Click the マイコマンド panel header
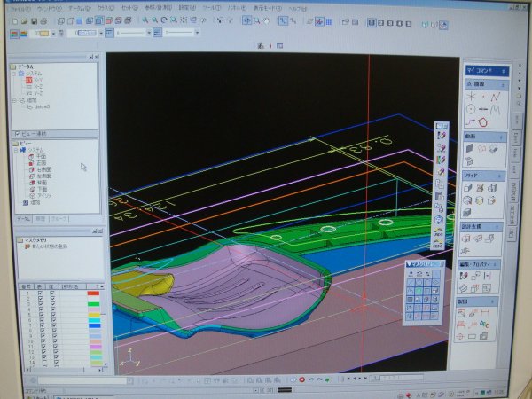The image size is (532, 399). point(487,71)
